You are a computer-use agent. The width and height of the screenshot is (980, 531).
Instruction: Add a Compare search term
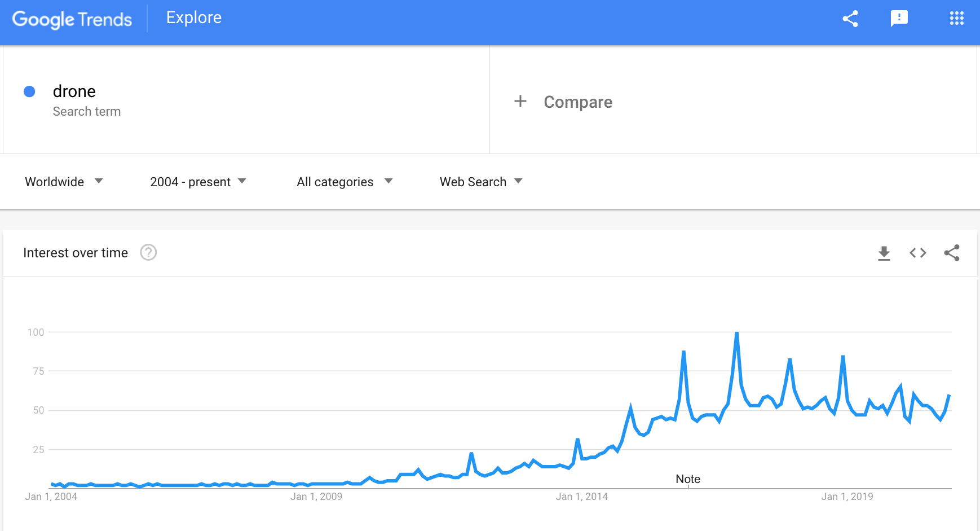(x=578, y=102)
